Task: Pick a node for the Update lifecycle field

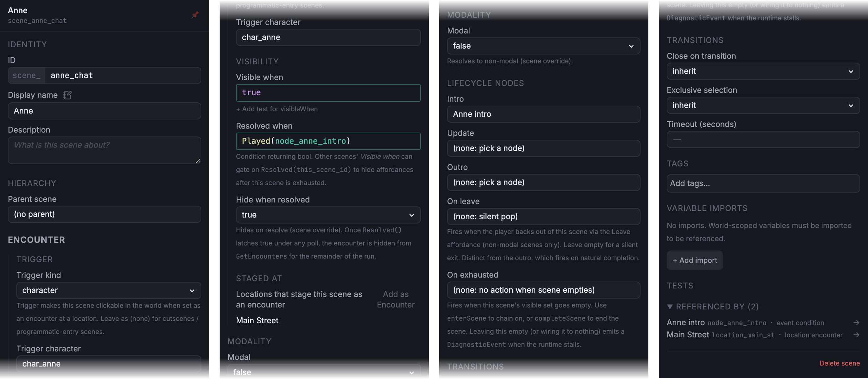Action: pyautogui.click(x=543, y=148)
